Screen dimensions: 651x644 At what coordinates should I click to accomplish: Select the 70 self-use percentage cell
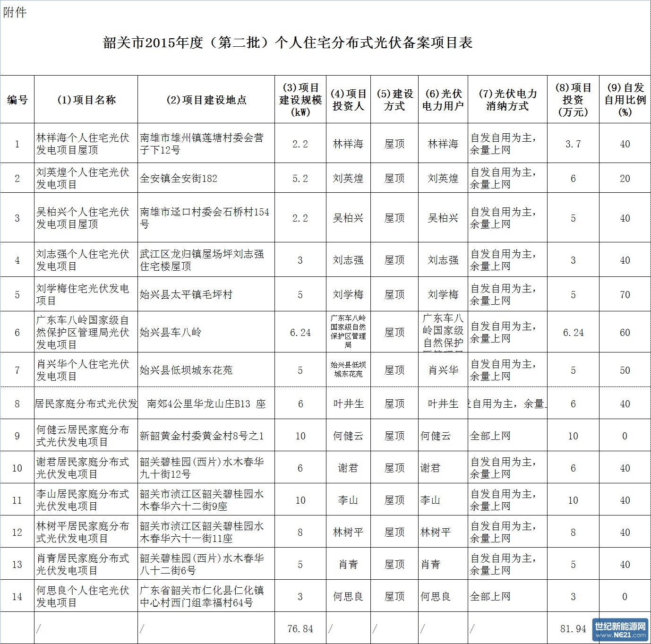pos(625,294)
